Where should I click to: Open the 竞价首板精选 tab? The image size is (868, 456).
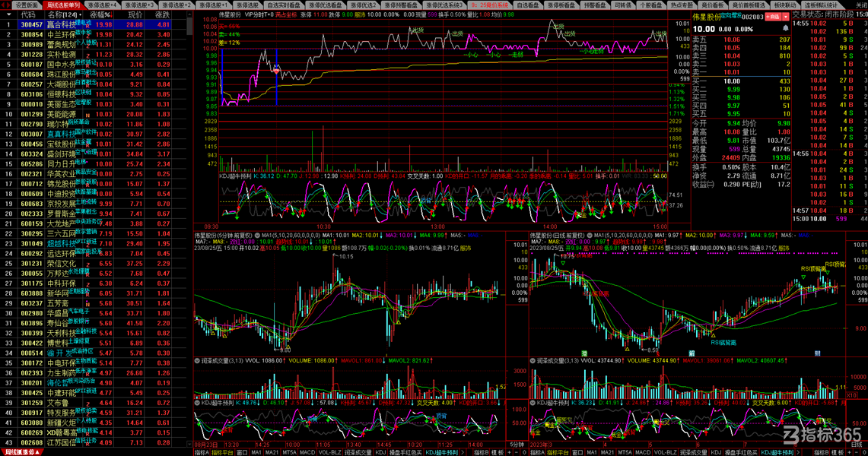pos(749,5)
